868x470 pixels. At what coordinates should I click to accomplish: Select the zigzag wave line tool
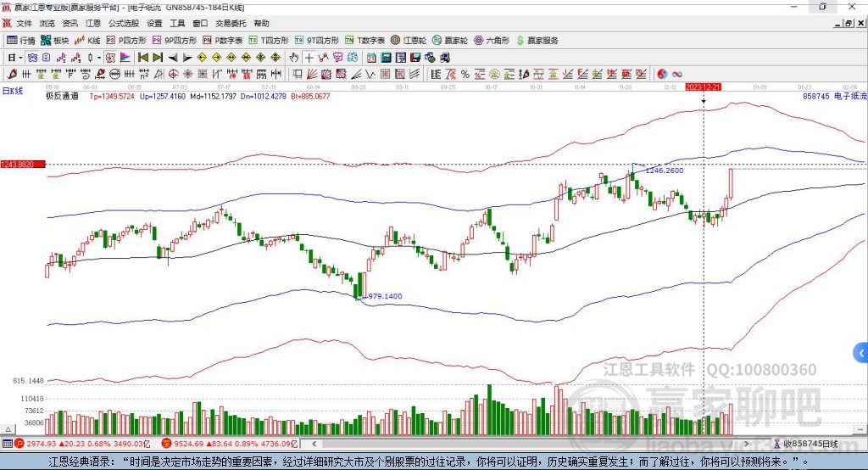pyautogui.click(x=370, y=75)
